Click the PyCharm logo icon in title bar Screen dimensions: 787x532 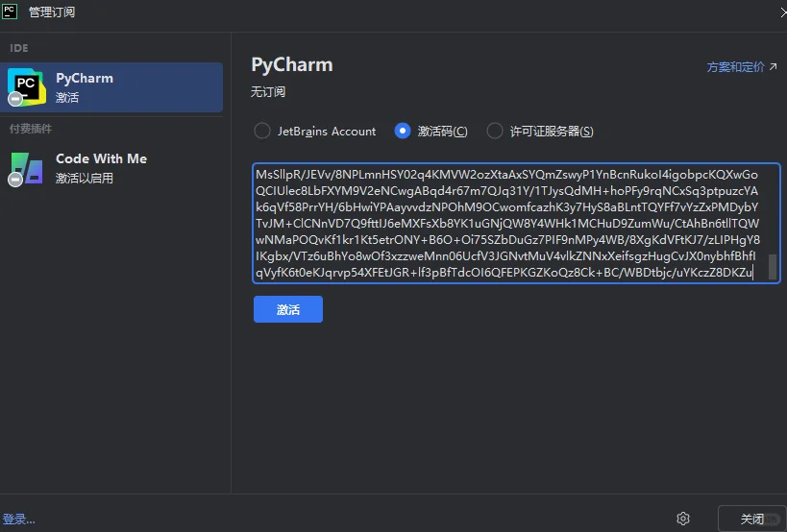click(x=10, y=11)
